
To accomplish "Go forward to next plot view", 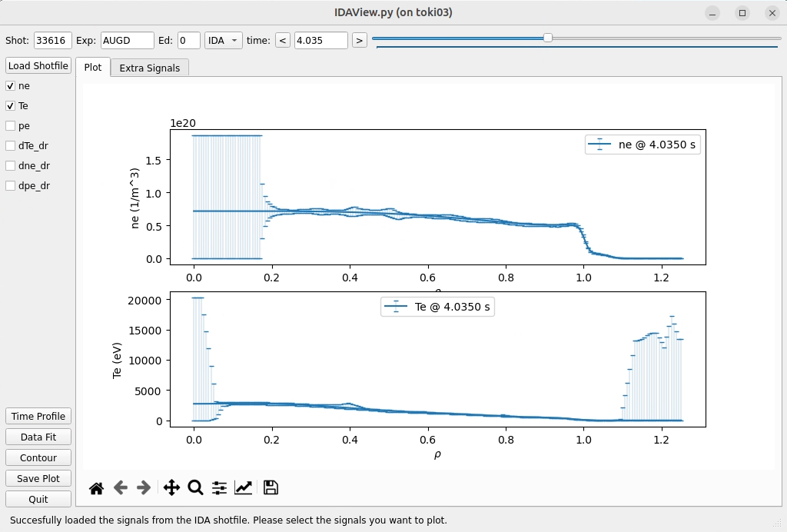I will pyautogui.click(x=143, y=487).
